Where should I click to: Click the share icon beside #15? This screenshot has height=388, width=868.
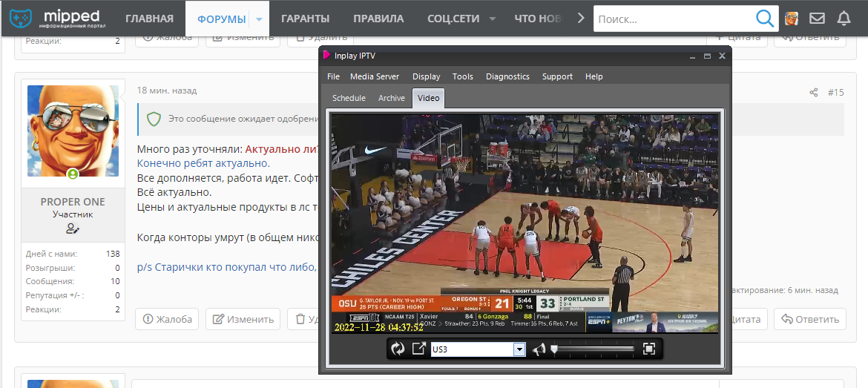point(813,93)
